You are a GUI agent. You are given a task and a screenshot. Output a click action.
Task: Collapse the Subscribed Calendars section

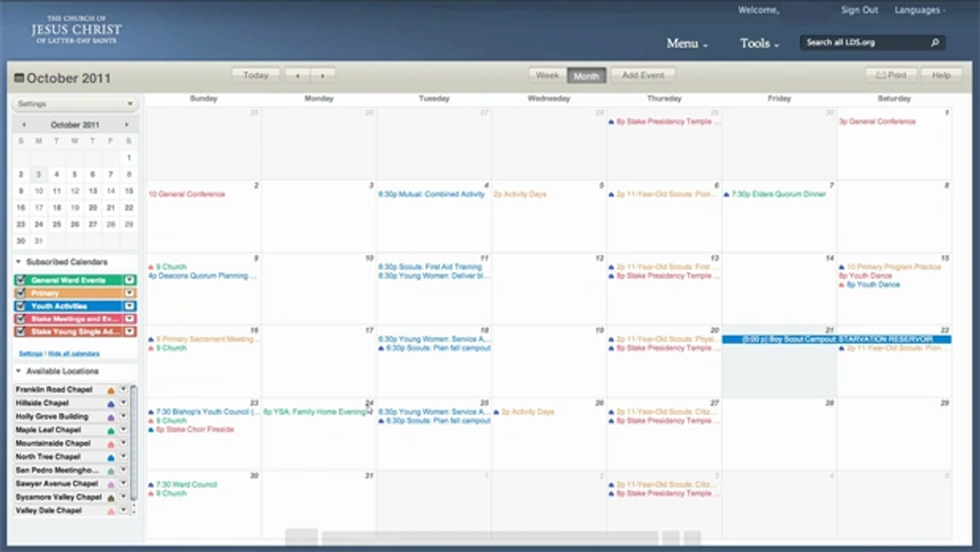pyautogui.click(x=19, y=262)
